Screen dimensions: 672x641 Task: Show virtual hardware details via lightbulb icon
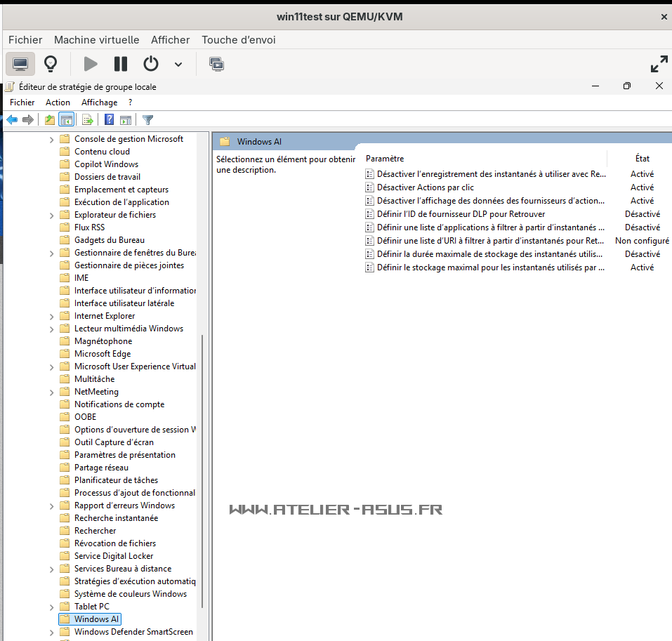point(51,64)
